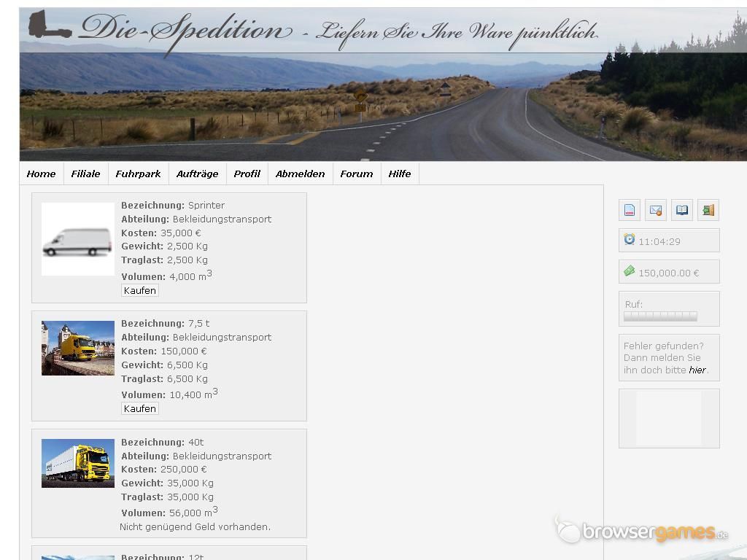Click the white Sprinter van thumbnail
747x560 pixels.
tap(77, 239)
